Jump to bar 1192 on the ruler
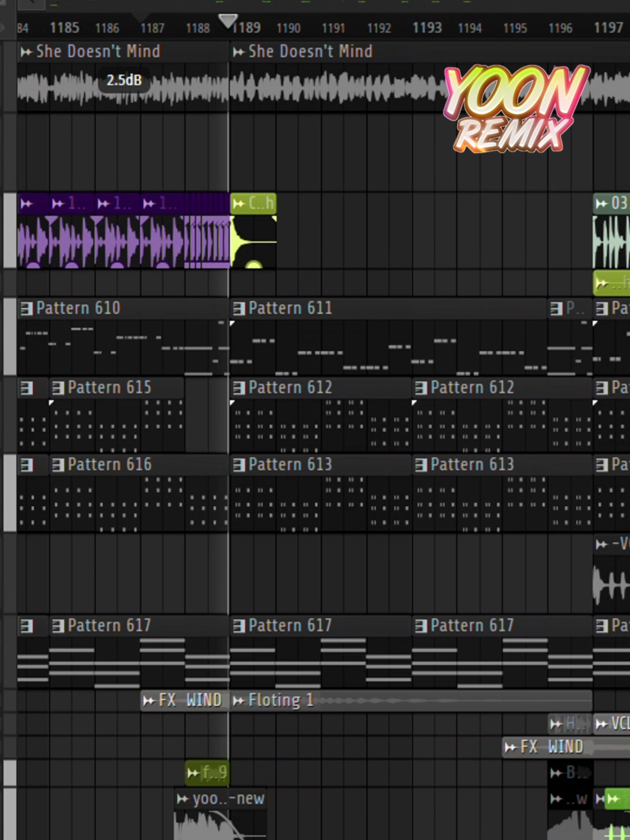Image resolution: width=630 pixels, height=840 pixels. point(379,28)
